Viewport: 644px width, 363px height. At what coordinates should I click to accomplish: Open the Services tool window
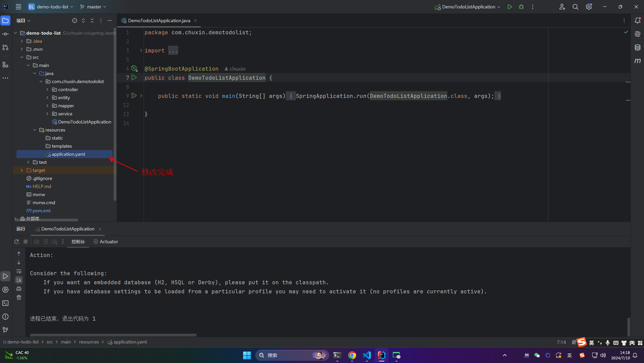pos(5,290)
